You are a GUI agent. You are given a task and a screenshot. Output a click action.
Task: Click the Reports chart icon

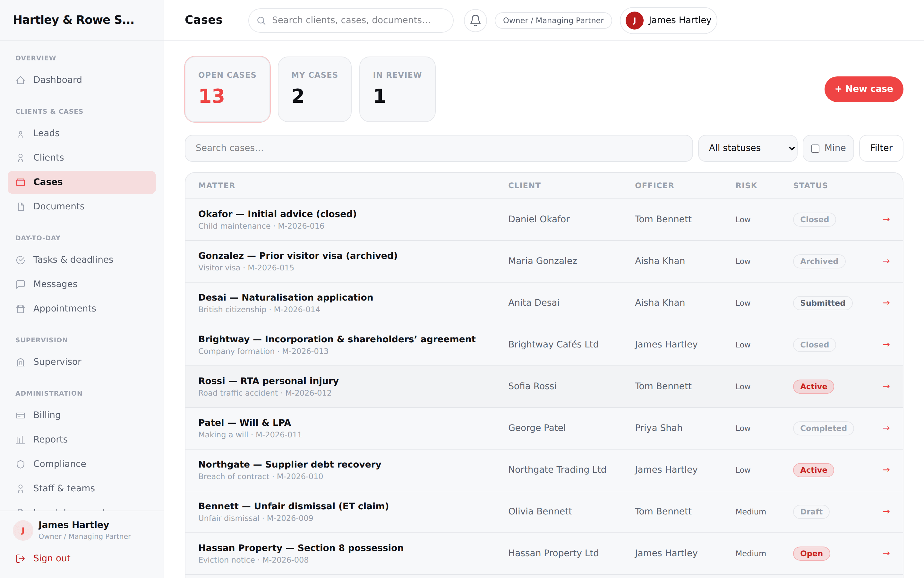coord(21,440)
